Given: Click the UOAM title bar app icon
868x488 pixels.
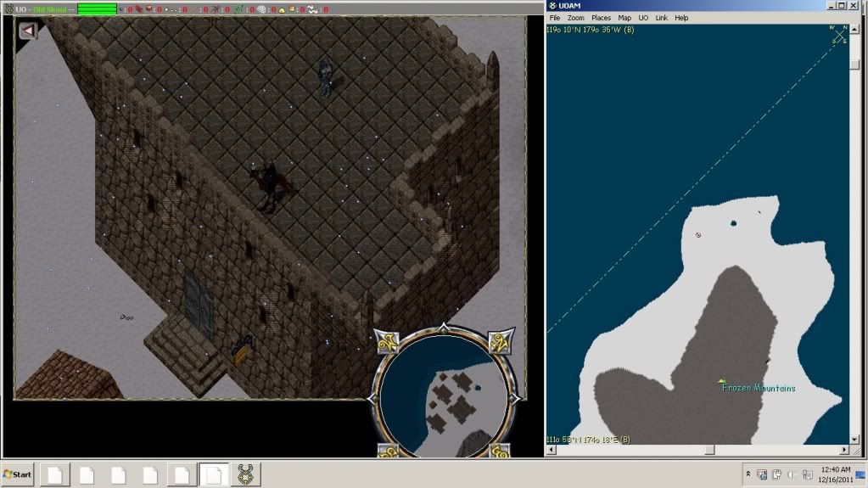Looking at the screenshot, I should [552, 6].
